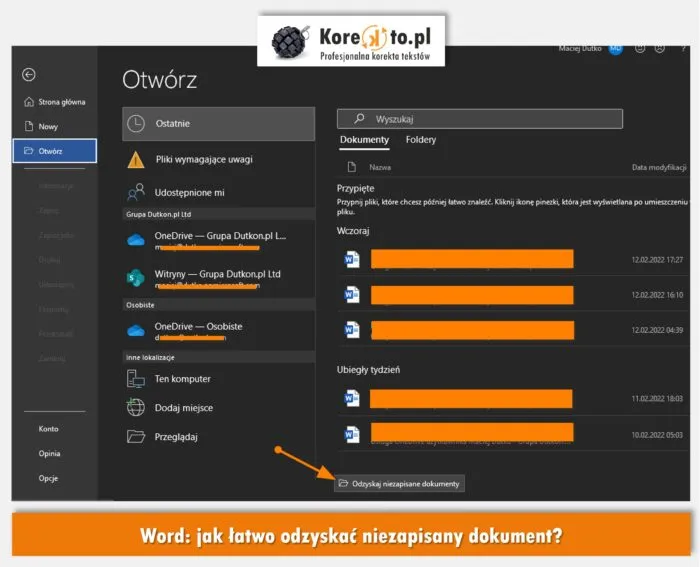Click Odzyskaj niezapisane dokumenty button
This screenshot has width=700, height=567.
point(400,484)
